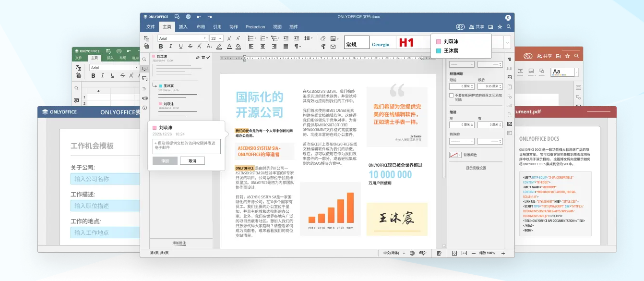The image size is (644, 281).
Task: Click the Clear style eraser icon
Action: point(323,38)
